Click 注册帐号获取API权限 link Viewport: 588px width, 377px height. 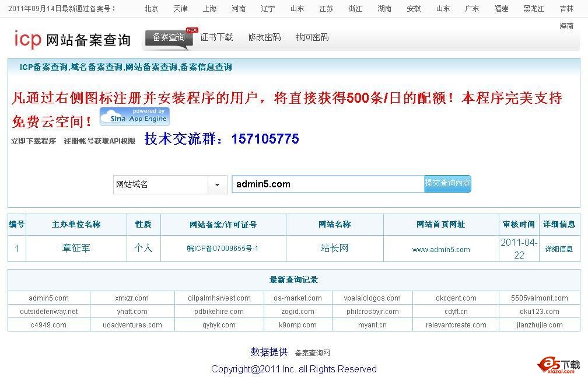coord(99,141)
